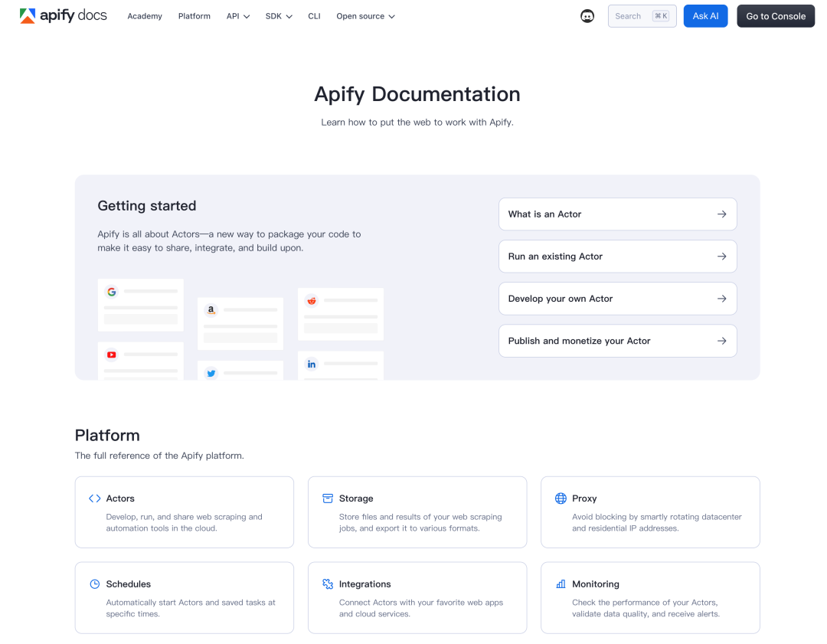Open the Schedules platform card title

pyautogui.click(x=128, y=584)
